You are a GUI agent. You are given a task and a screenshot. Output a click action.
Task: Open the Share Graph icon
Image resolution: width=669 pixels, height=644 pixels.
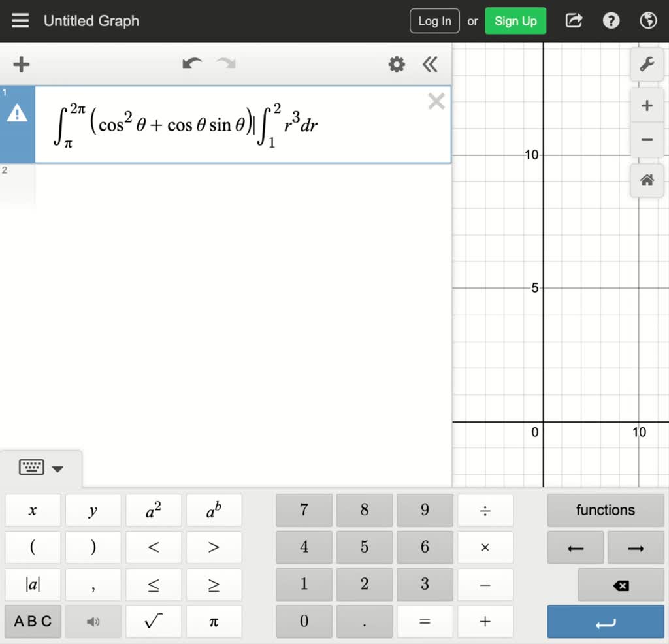click(574, 21)
